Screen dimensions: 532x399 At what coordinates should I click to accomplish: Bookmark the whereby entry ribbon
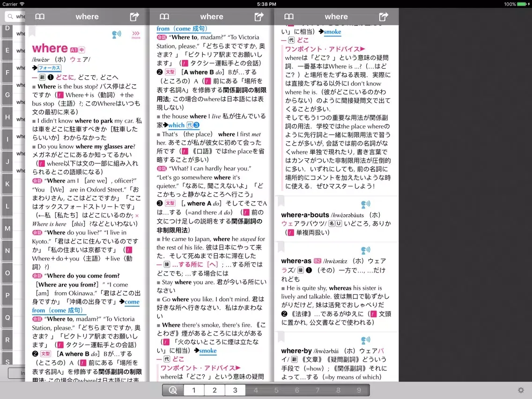point(281,336)
